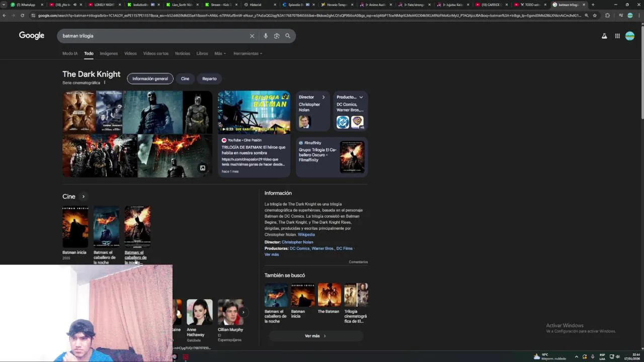644x362 pixels.
Task: Open the Wikipedia link in Información
Action: 306,234
